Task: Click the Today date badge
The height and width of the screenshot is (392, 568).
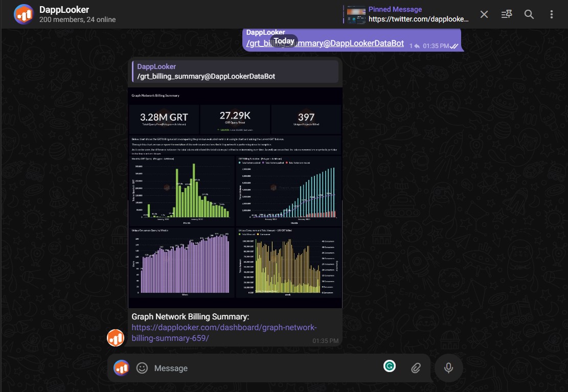Action: [x=284, y=41]
